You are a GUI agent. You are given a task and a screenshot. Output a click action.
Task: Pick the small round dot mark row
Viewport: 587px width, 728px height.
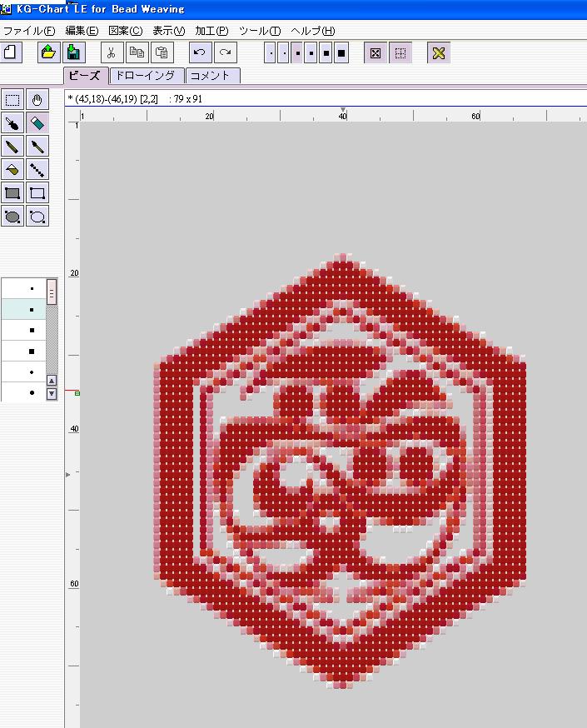tap(23, 371)
